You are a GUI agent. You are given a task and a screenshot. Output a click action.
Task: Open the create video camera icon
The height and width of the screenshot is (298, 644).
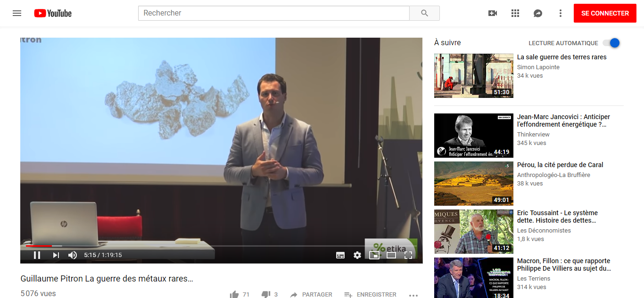point(493,13)
